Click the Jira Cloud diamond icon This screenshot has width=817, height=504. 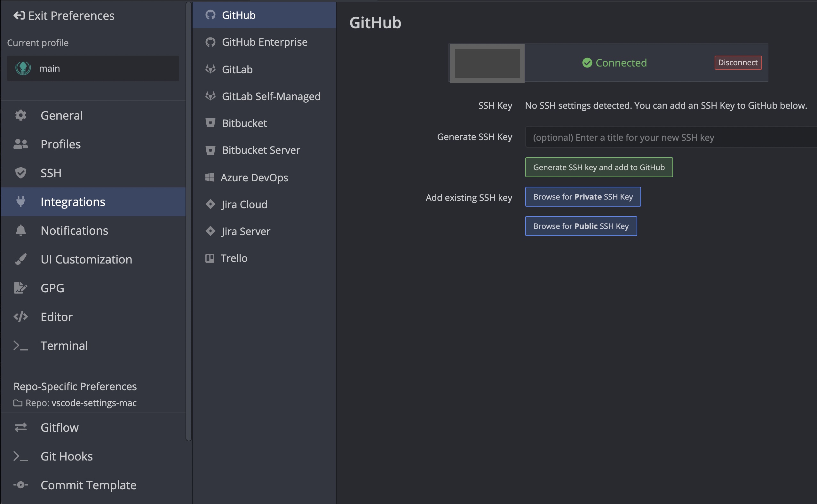[210, 204]
